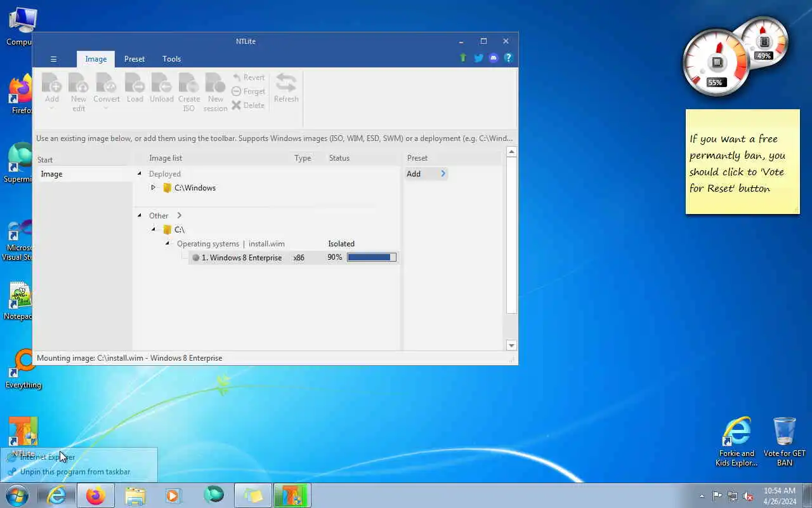Click the Type column header

coord(303,158)
